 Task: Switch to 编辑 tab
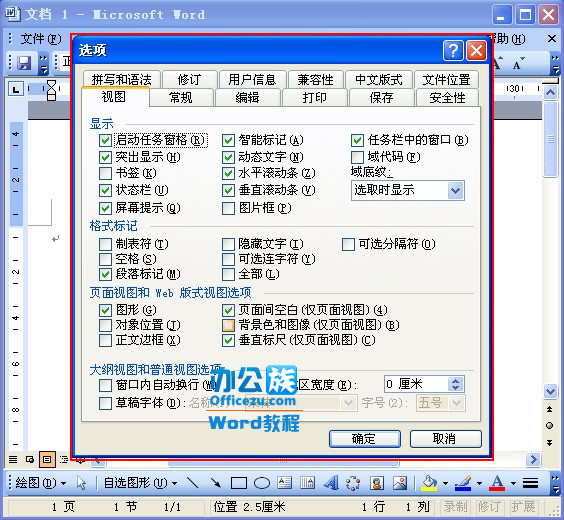click(x=247, y=97)
